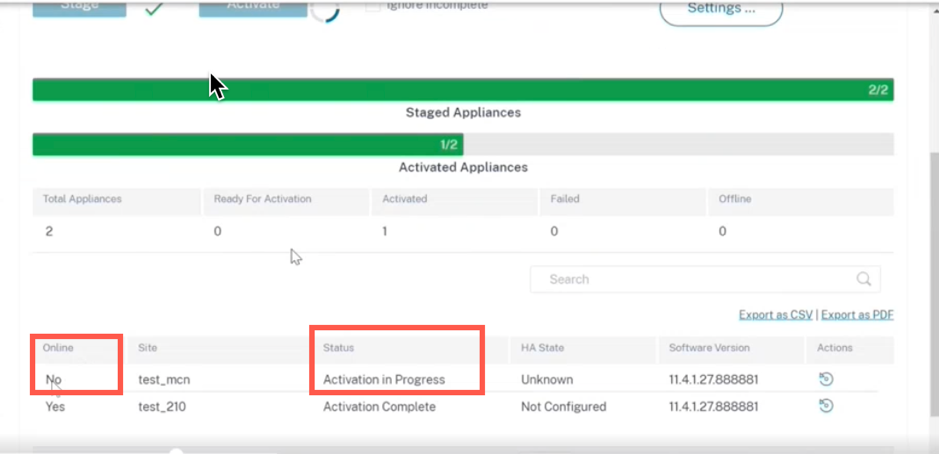Sort by the Site column header

(x=147, y=347)
